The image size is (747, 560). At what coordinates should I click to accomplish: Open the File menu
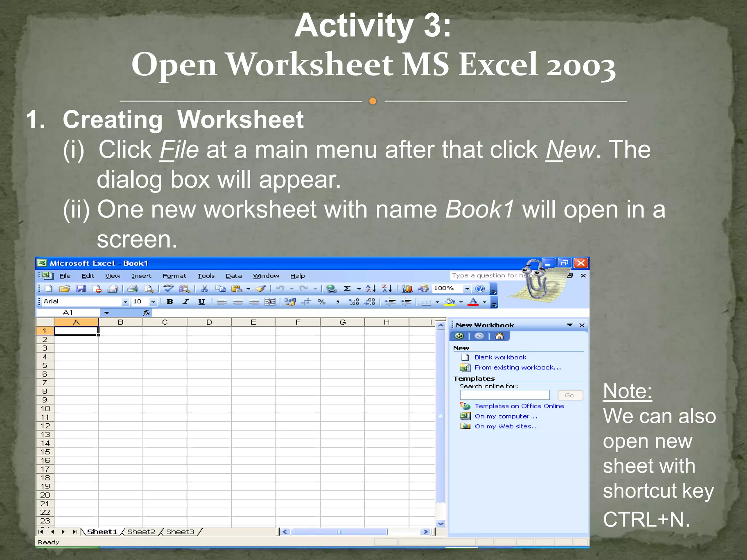tap(65, 276)
